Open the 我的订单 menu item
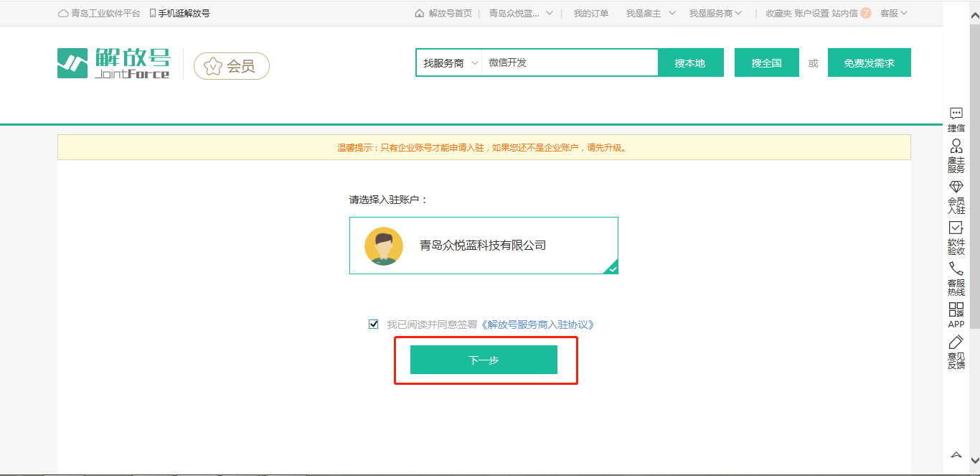The height and width of the screenshot is (476, 980). click(590, 13)
